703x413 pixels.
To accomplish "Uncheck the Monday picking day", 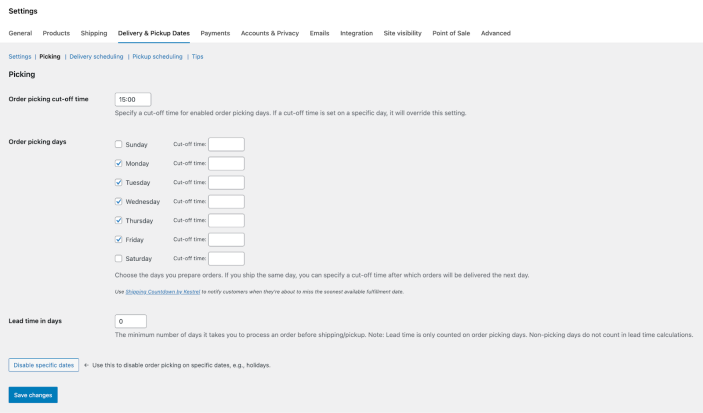I will [119, 163].
